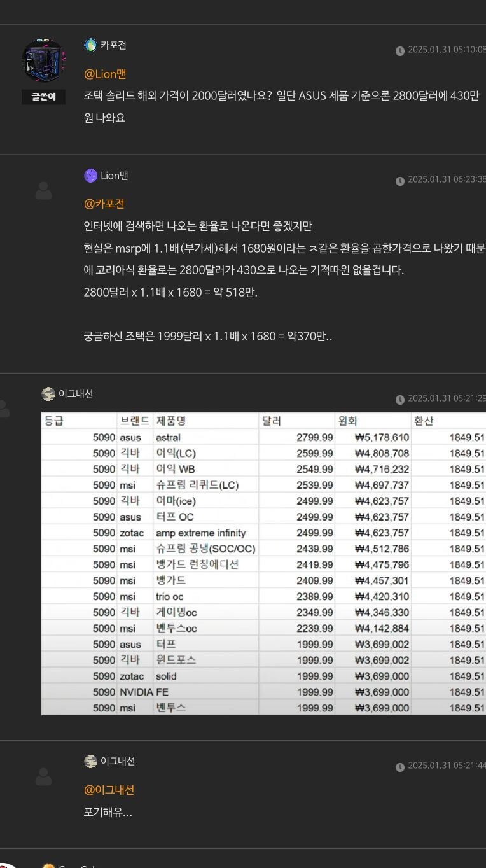The height and width of the screenshot is (868, 486).
Task: Click the avatar silhouette beside 포기해유 comment
Action: click(x=43, y=776)
